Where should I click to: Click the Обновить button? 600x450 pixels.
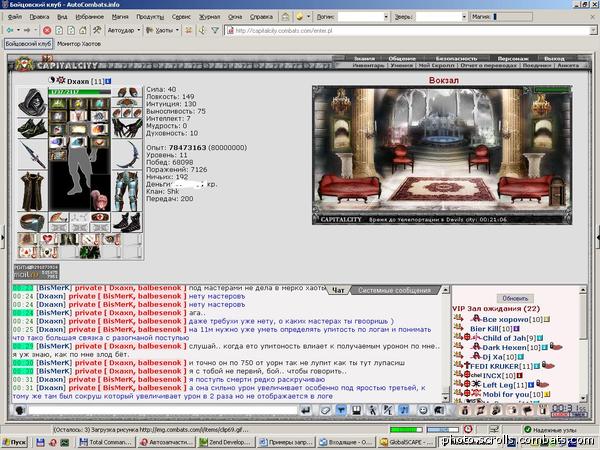(x=515, y=298)
